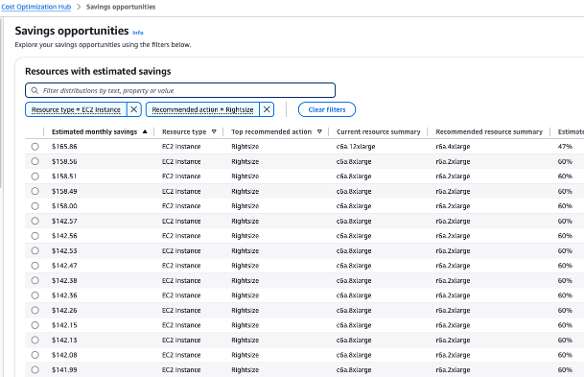Viewport: 584px width, 377px height.
Task: Click c6a.8xlarge in the $142.08 row
Action: pyautogui.click(x=354, y=355)
